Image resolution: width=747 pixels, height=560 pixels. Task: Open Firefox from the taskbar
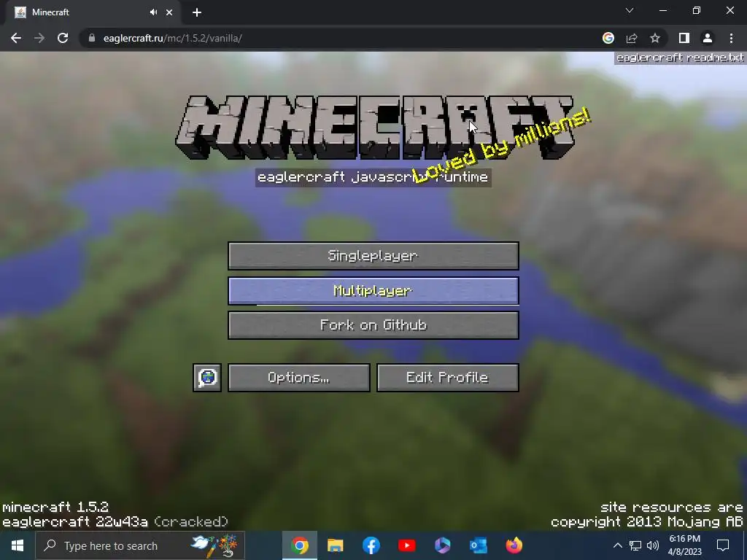click(x=514, y=545)
